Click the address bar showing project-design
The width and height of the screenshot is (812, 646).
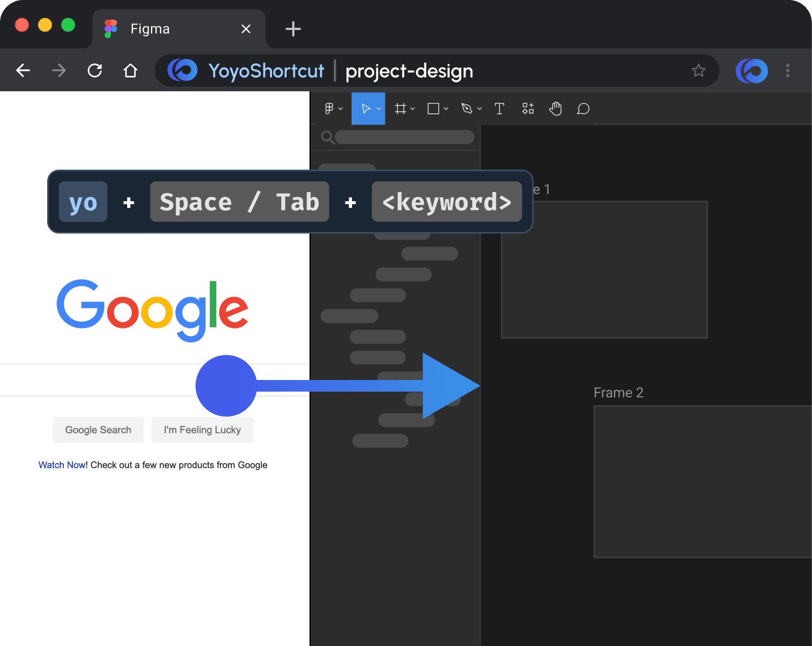coord(437,70)
